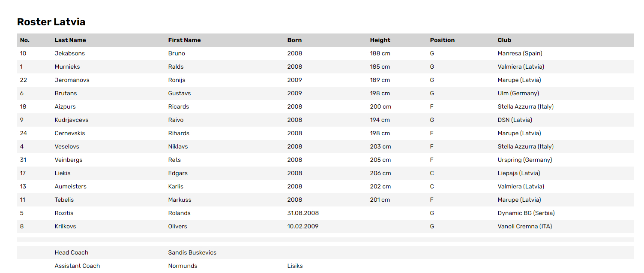Image resolution: width=644 pixels, height=273 pixels.
Task: Click the Born column header
Action: click(294, 40)
